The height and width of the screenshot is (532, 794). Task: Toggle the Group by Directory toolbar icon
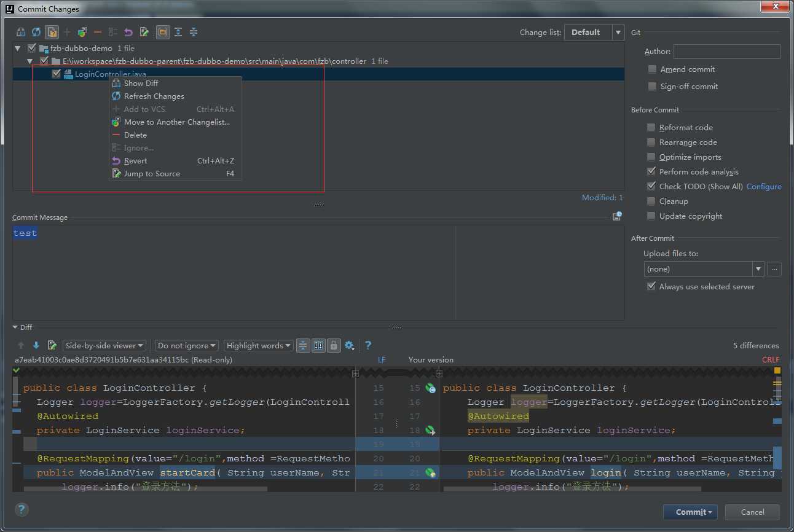[163, 32]
